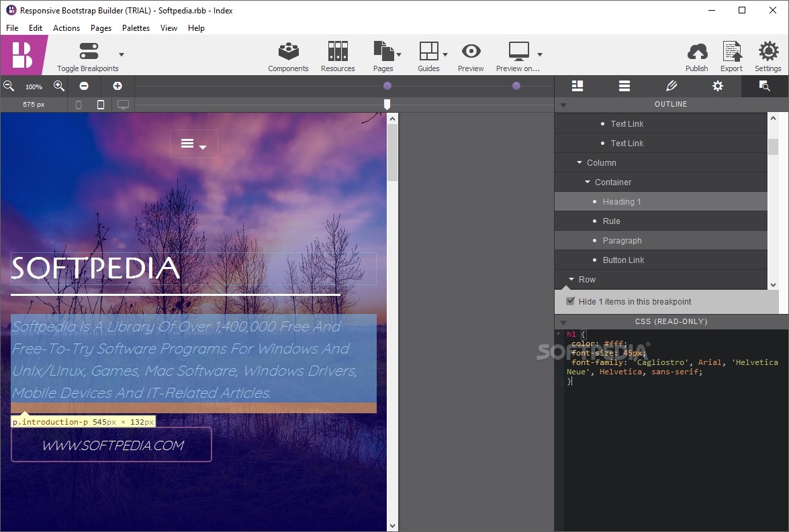Click the add breakpoint plus icon

pos(118,86)
